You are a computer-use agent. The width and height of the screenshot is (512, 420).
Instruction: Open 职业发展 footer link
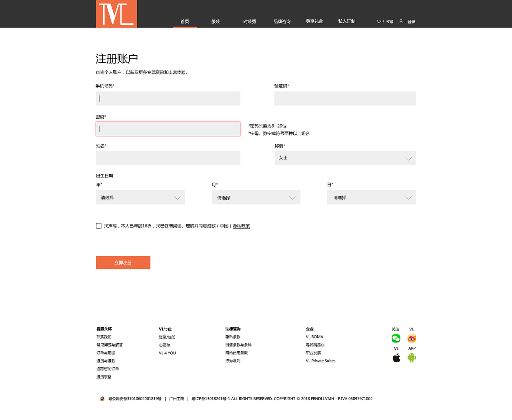point(314,353)
